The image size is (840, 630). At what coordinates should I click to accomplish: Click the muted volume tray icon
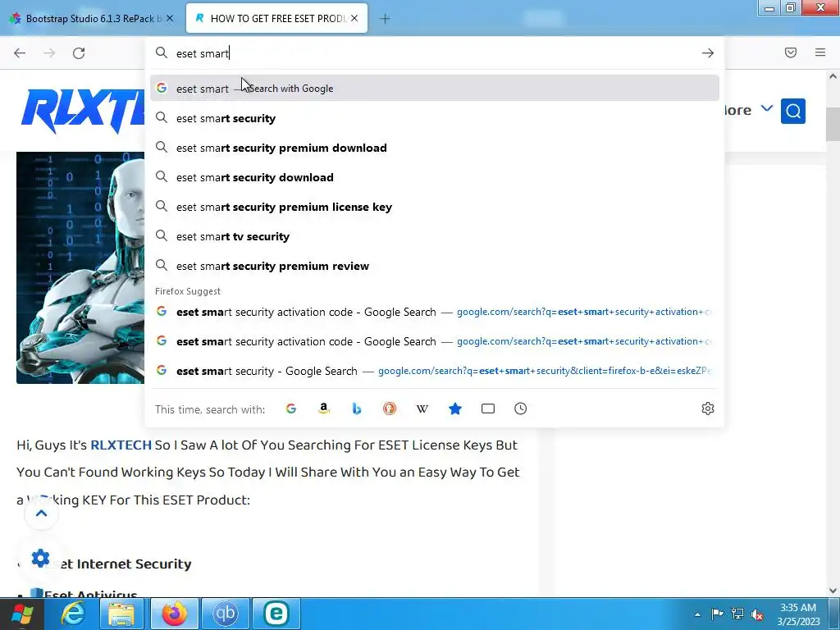click(x=757, y=614)
